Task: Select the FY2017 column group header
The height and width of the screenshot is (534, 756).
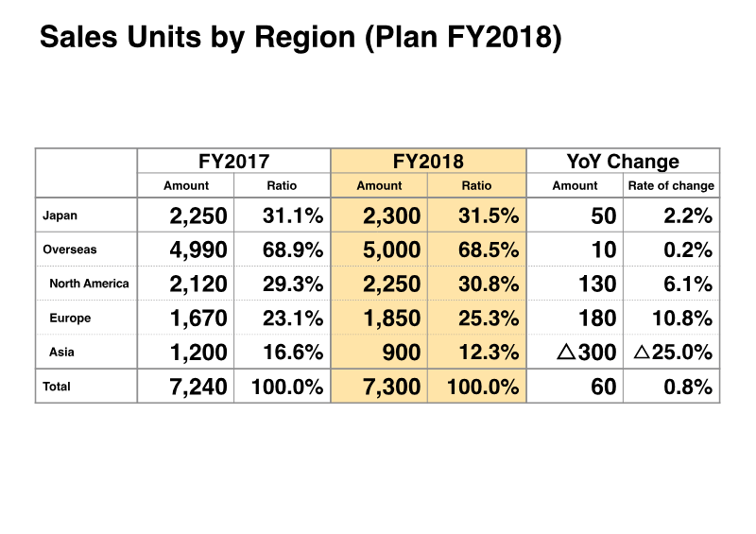Action: pos(233,162)
